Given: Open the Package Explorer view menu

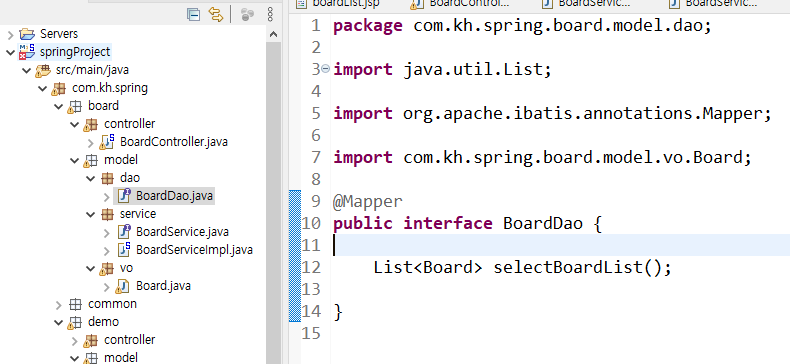Looking at the screenshot, I should point(271,14).
